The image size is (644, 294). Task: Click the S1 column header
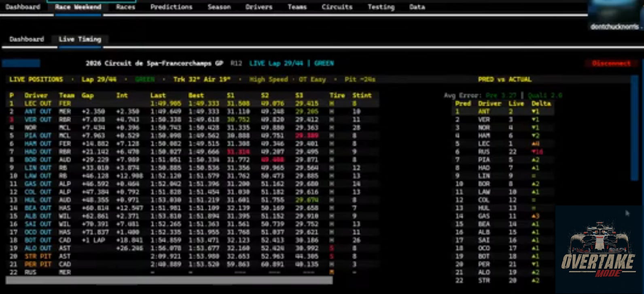tap(230, 95)
